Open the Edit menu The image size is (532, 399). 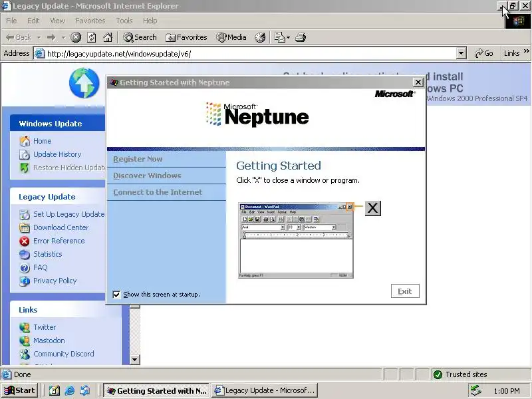33,21
